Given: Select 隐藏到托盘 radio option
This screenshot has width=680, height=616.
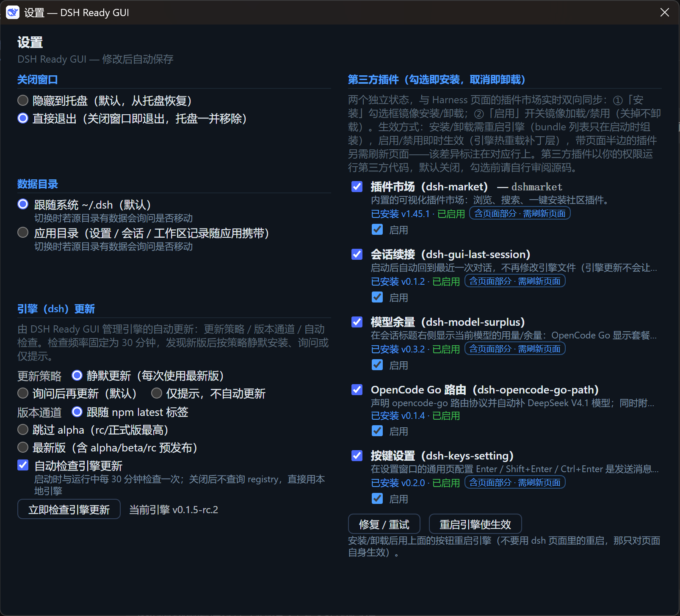Looking at the screenshot, I should pyautogui.click(x=23, y=101).
